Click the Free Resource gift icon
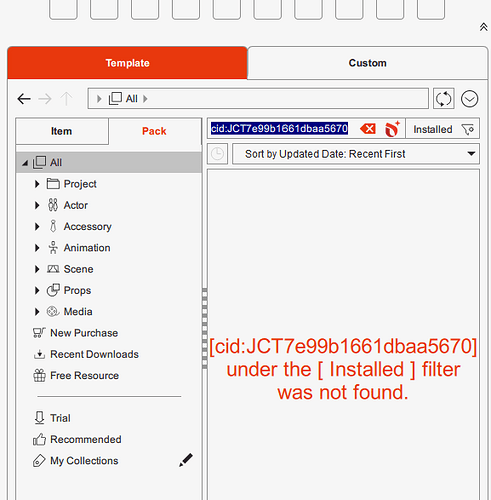The width and height of the screenshot is (491, 500). coord(39,376)
